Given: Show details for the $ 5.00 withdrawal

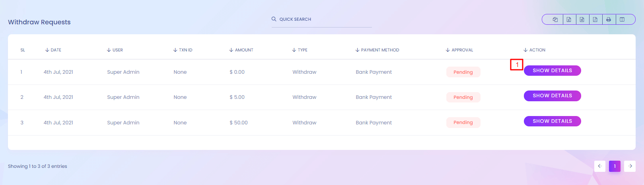Looking at the screenshot, I should (552, 96).
